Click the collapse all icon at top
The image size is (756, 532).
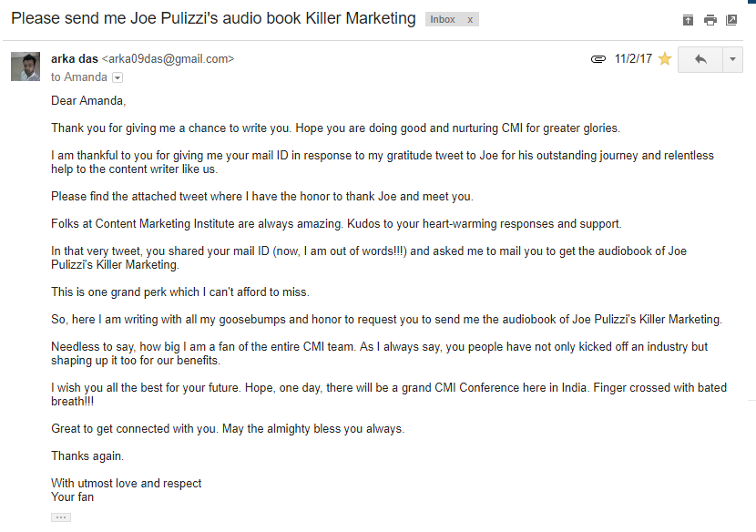(689, 20)
